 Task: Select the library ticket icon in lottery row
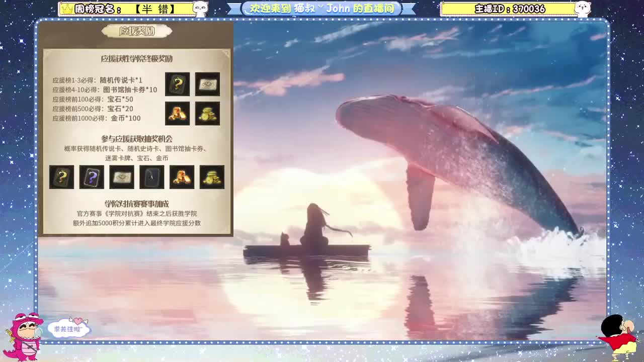pos(122,177)
